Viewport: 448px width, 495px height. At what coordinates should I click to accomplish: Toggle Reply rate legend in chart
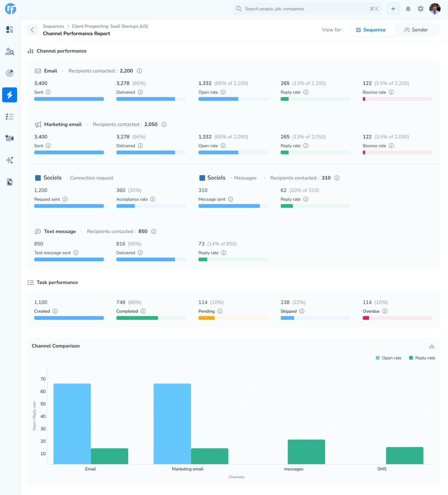(422, 358)
